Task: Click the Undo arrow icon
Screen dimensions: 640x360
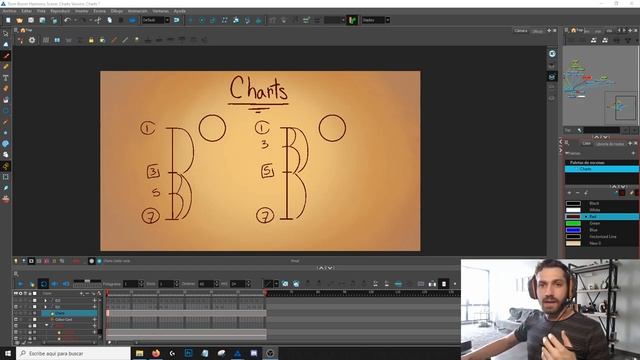Action: (x=67, y=20)
